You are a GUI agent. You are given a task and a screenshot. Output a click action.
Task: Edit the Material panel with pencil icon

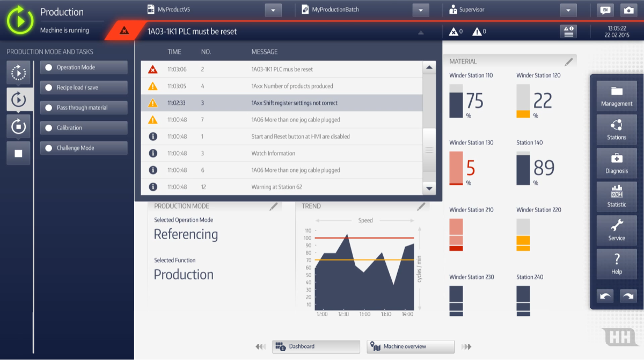pos(569,62)
